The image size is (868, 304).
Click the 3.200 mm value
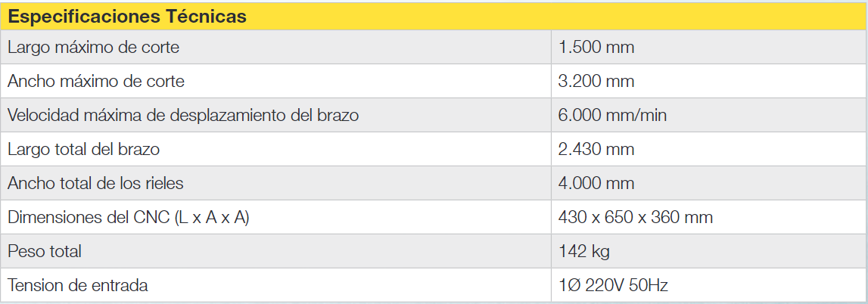tap(596, 81)
